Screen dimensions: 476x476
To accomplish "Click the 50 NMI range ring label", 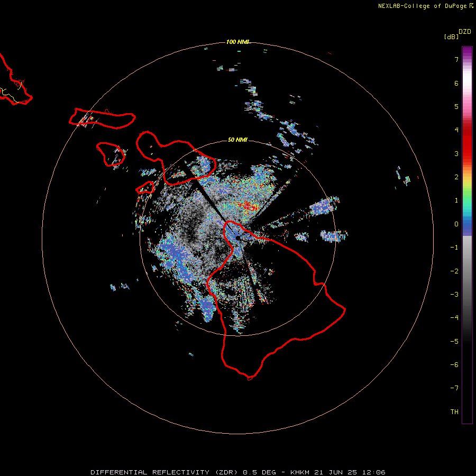I will [237, 140].
